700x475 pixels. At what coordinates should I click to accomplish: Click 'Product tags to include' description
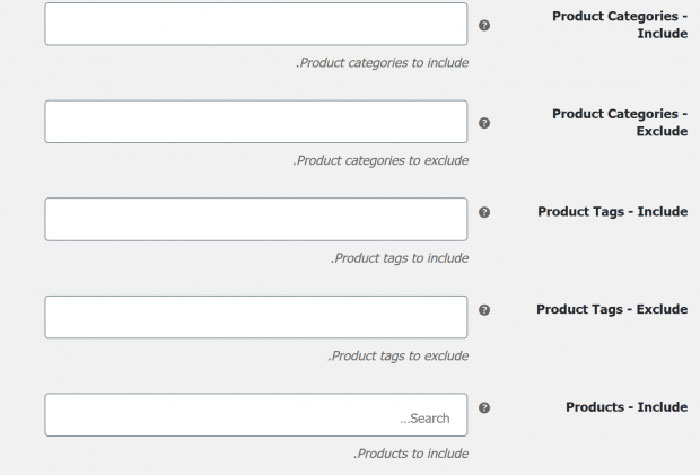[399, 258]
